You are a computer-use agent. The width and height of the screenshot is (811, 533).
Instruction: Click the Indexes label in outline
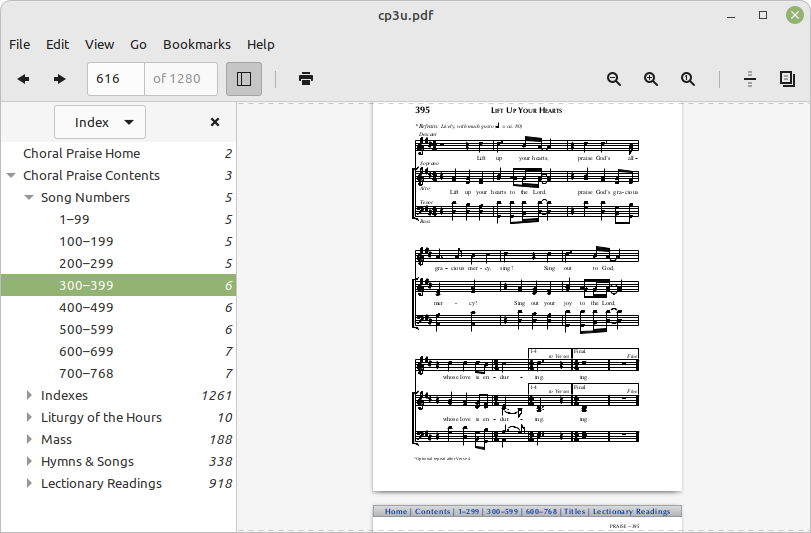[64, 395]
